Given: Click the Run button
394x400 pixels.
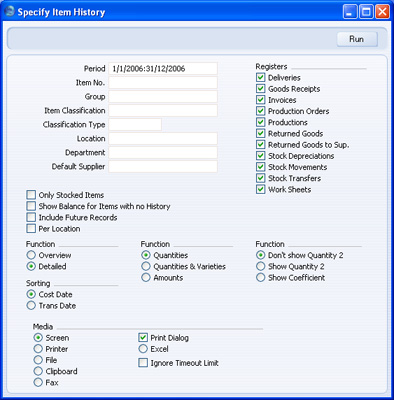Looking at the screenshot, I should coord(357,39).
